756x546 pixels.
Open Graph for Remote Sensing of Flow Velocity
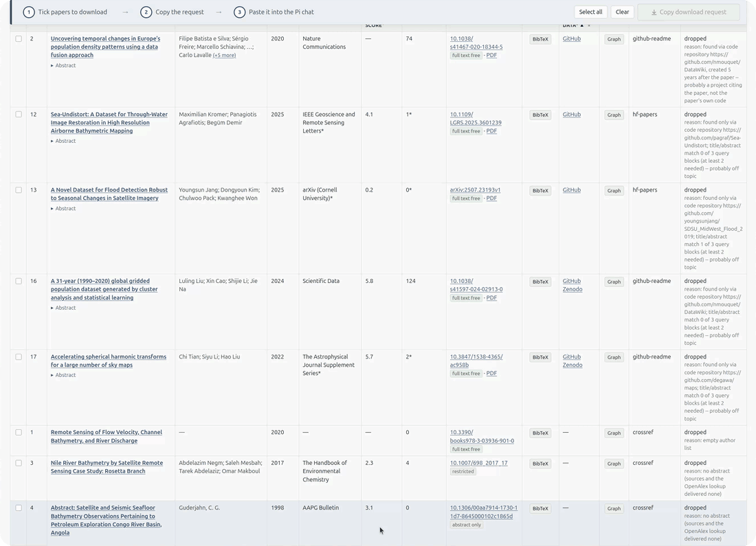coord(614,433)
